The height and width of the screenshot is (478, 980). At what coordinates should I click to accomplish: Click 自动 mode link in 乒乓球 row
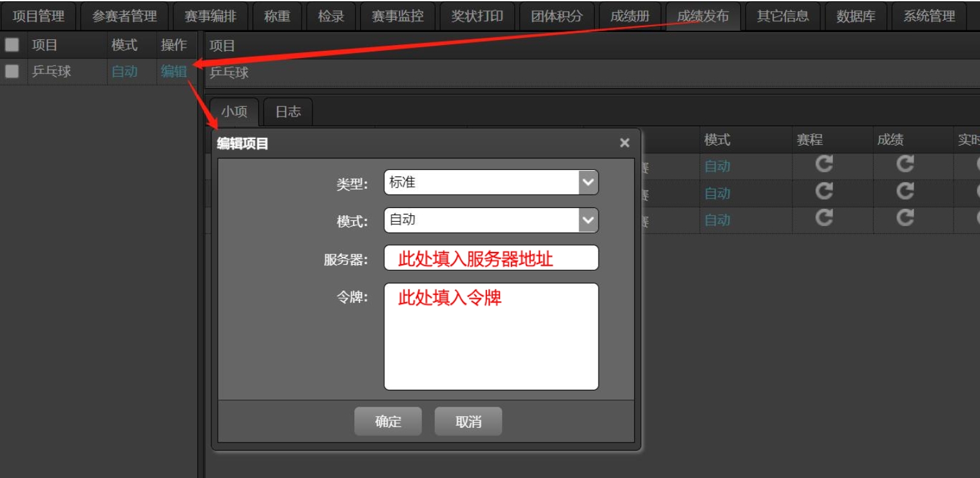[x=124, y=72]
